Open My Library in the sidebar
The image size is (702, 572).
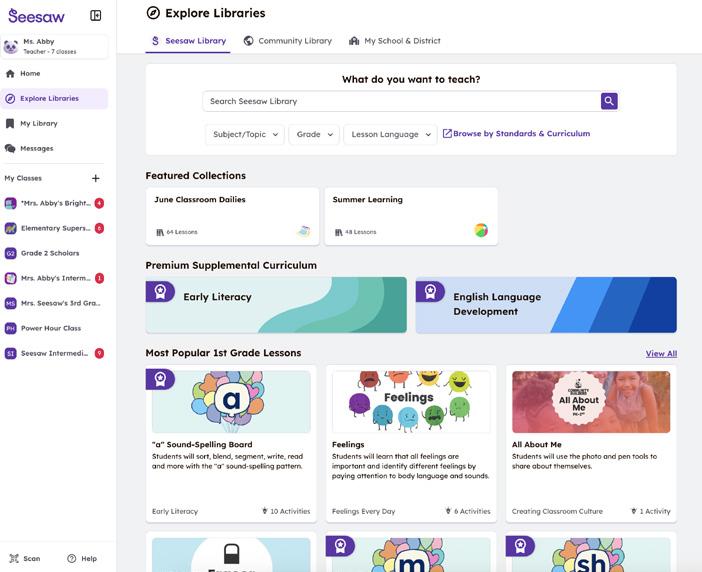(54, 124)
